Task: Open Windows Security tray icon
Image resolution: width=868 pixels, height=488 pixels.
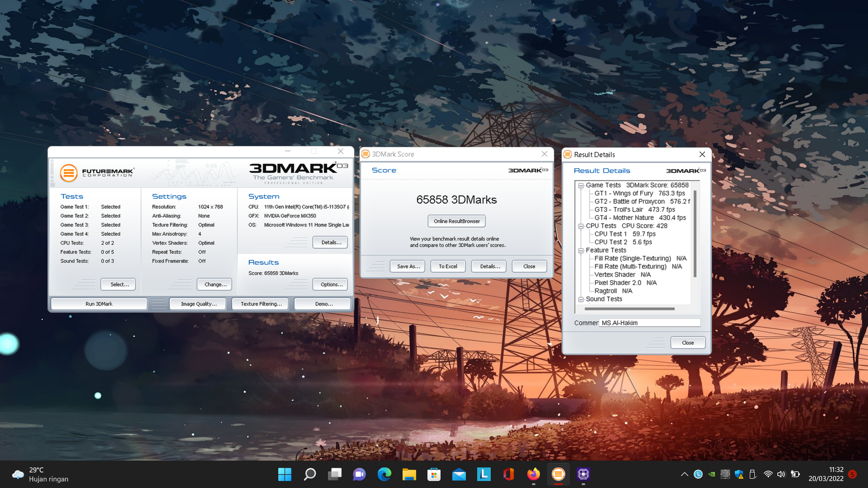Action: pos(739,474)
